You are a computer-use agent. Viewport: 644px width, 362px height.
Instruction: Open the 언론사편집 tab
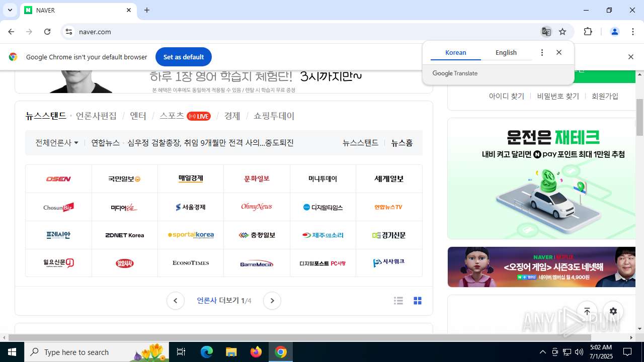click(x=96, y=116)
